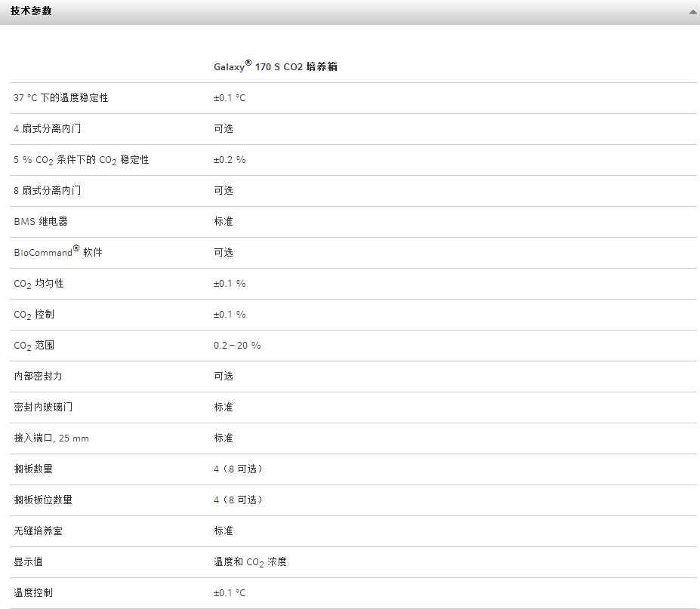Click the 技术参数 header title
The height and width of the screenshot is (609, 700).
tap(31, 11)
